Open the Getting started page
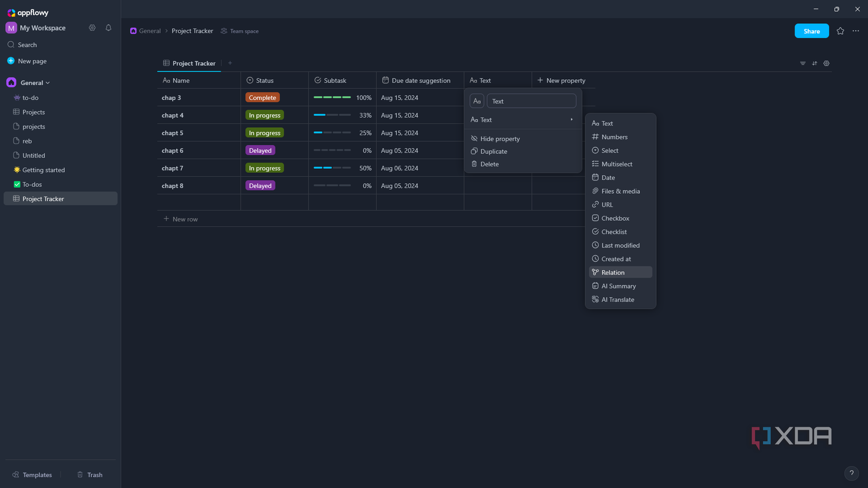The image size is (868, 488). coord(61,170)
